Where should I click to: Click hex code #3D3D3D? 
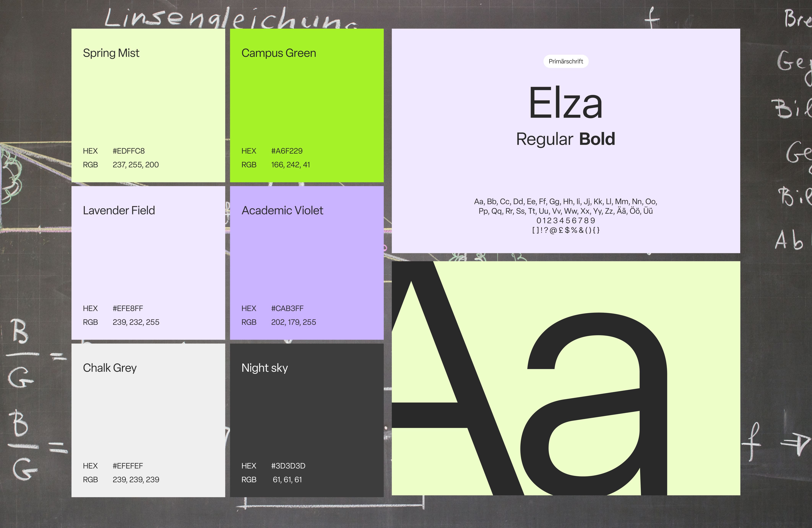pyautogui.click(x=288, y=466)
